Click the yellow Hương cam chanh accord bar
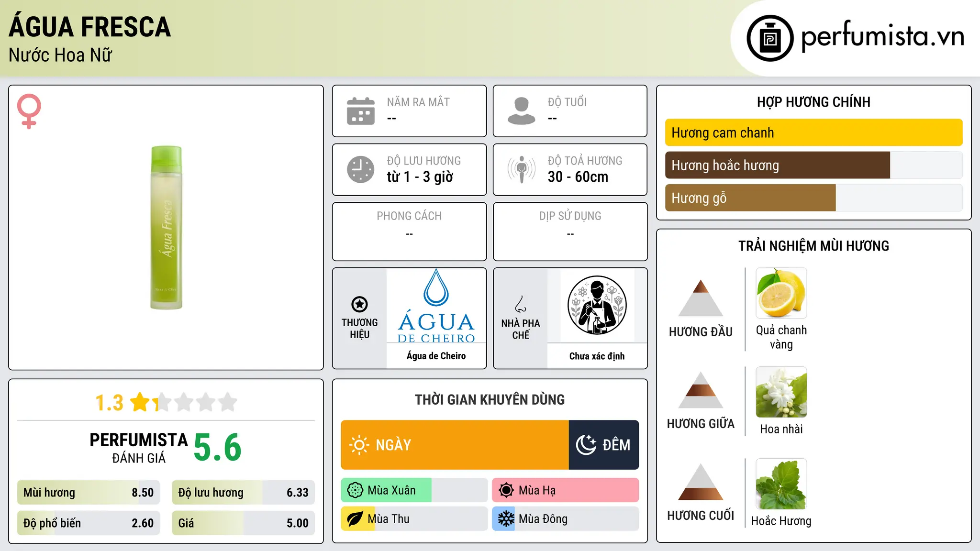980x551 pixels. coord(813,132)
